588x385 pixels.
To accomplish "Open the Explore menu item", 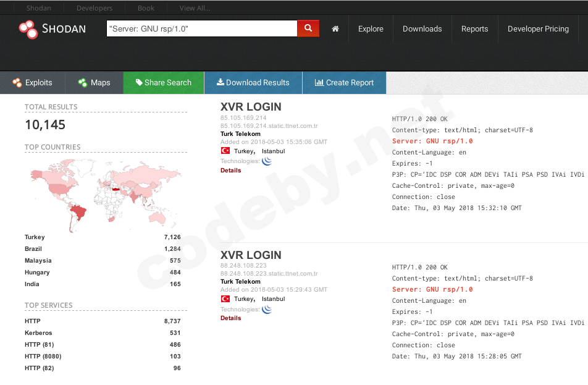I will click(371, 29).
